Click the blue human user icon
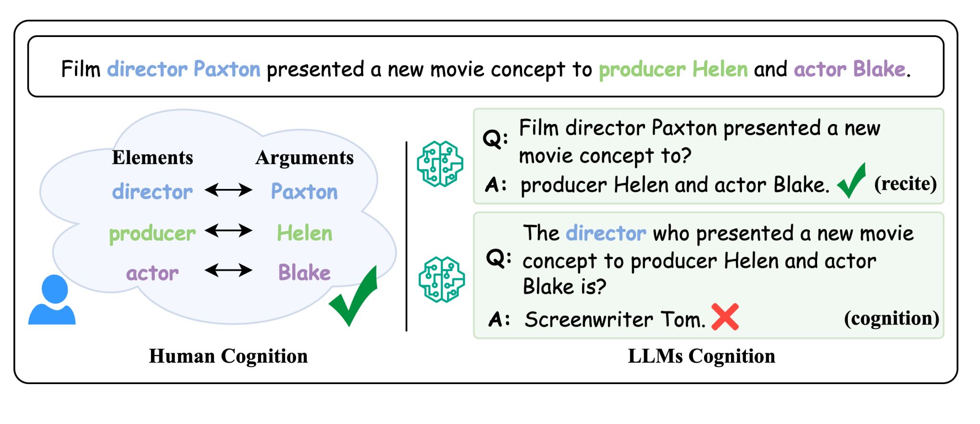The height and width of the screenshot is (424, 980). tap(52, 299)
